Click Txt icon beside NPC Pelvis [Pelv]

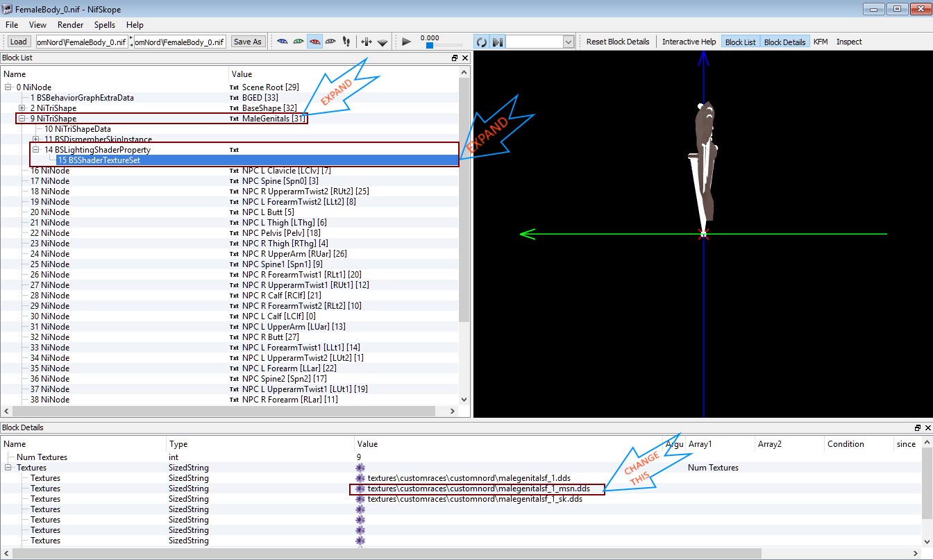click(x=234, y=233)
